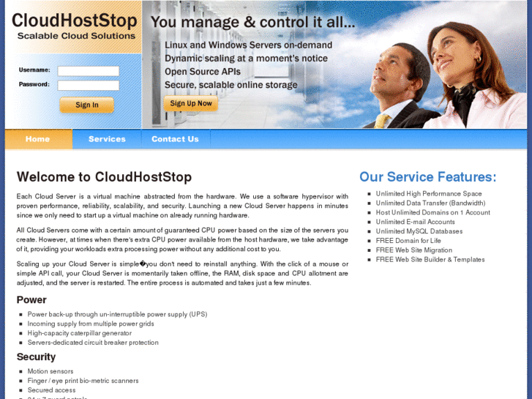Screen dimensions: 532x399
Task: Select 'Unlimited E-mail Accounts' item
Action: (x=416, y=222)
